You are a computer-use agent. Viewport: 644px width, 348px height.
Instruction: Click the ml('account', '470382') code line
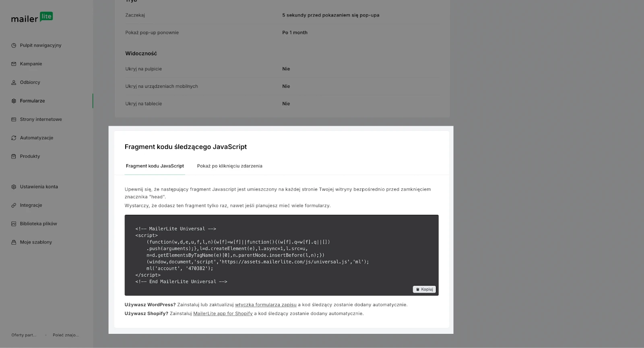point(180,268)
